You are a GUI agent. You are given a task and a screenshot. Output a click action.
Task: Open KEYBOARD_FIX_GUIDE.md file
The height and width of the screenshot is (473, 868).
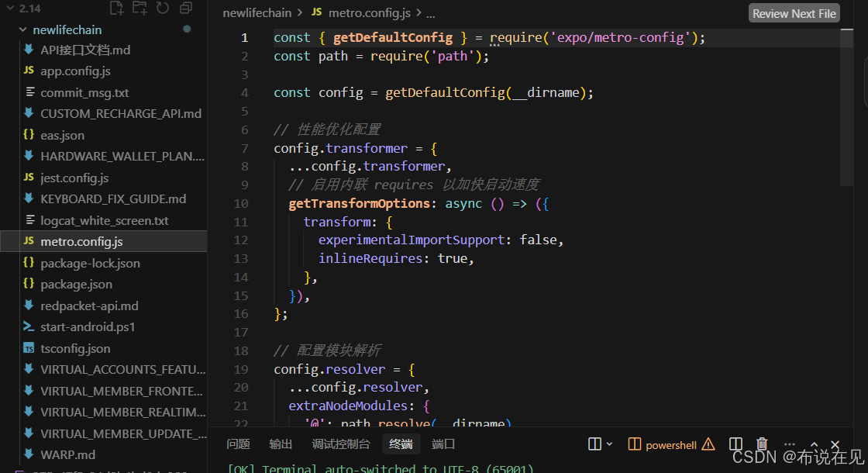pyautogui.click(x=113, y=199)
